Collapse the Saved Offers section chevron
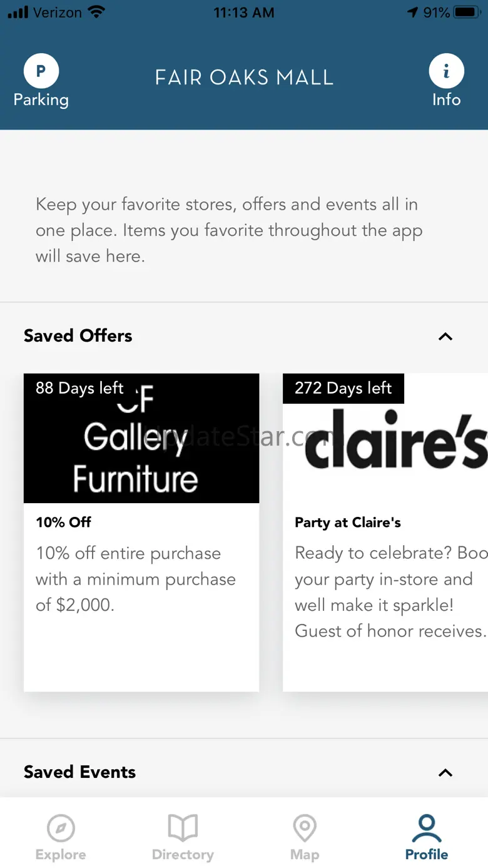The height and width of the screenshot is (868, 488). (445, 337)
